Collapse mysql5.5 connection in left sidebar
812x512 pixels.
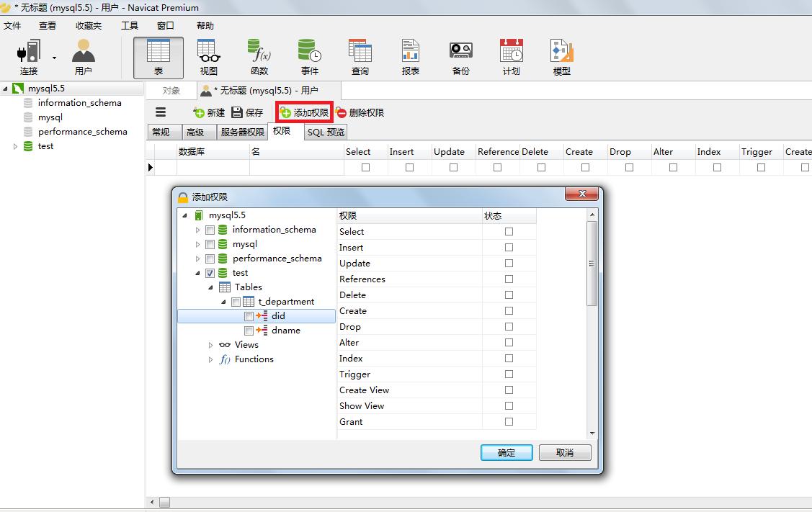(x=5, y=89)
